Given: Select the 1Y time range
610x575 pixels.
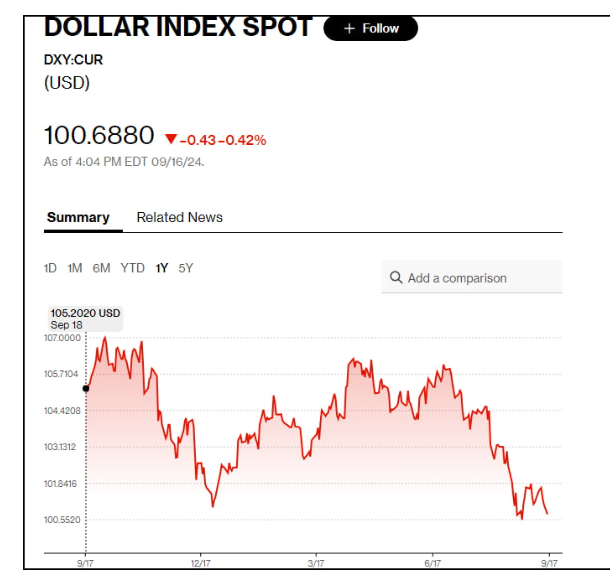Looking at the screenshot, I should point(161,268).
